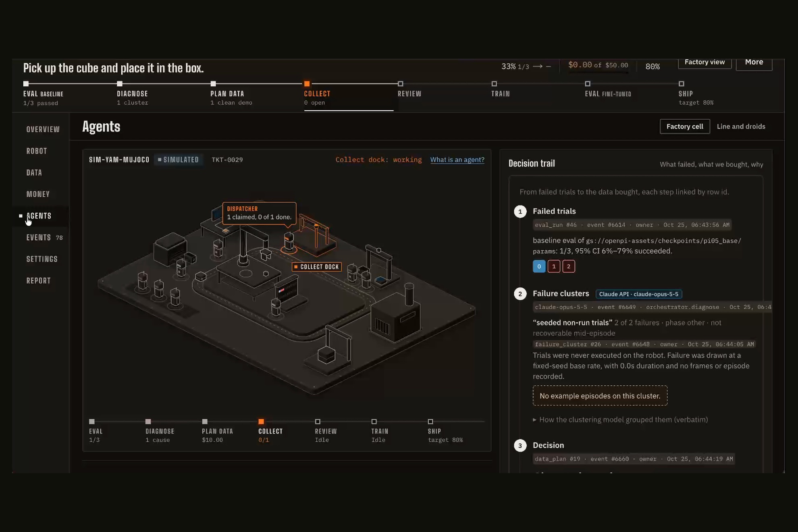Click the Collect Dock label in the scene
The height and width of the screenshot is (532, 798).
click(317, 267)
